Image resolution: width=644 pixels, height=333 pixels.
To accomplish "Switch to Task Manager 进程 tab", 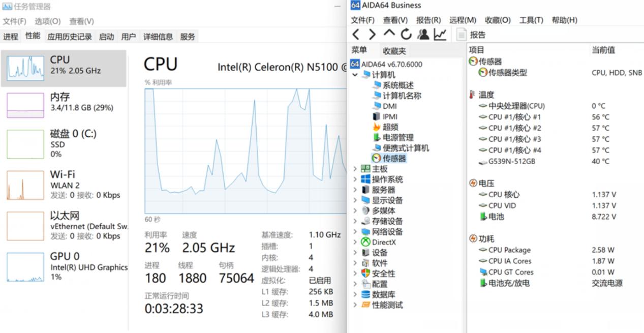I will pos(11,37).
